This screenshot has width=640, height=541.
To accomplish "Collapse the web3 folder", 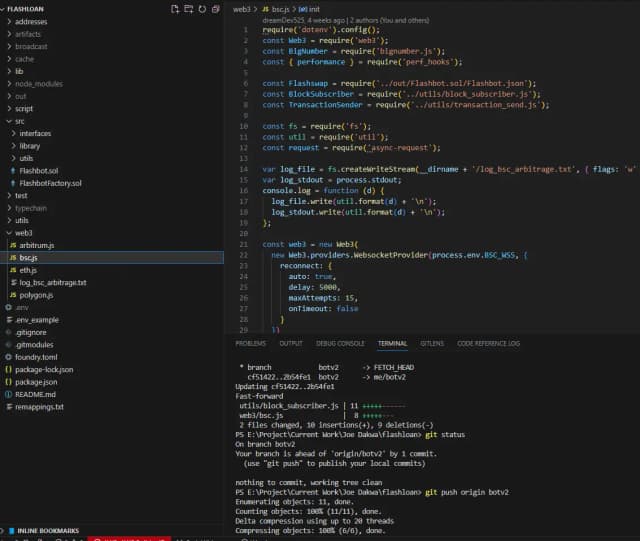I will (x=23, y=232).
